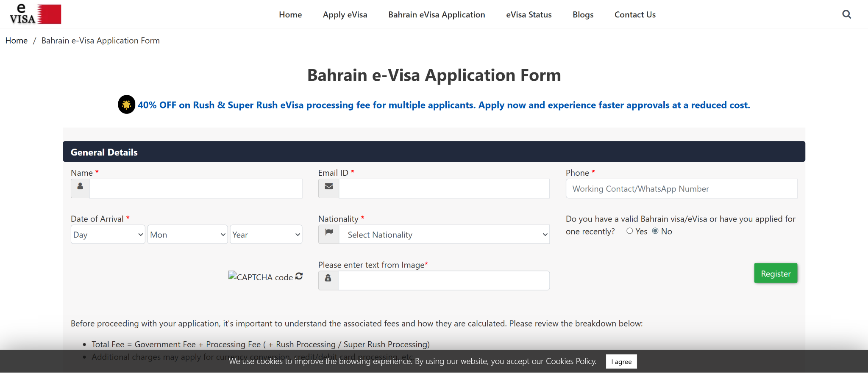
Task: Open the Day dropdown for arrival date
Action: pyautogui.click(x=108, y=235)
